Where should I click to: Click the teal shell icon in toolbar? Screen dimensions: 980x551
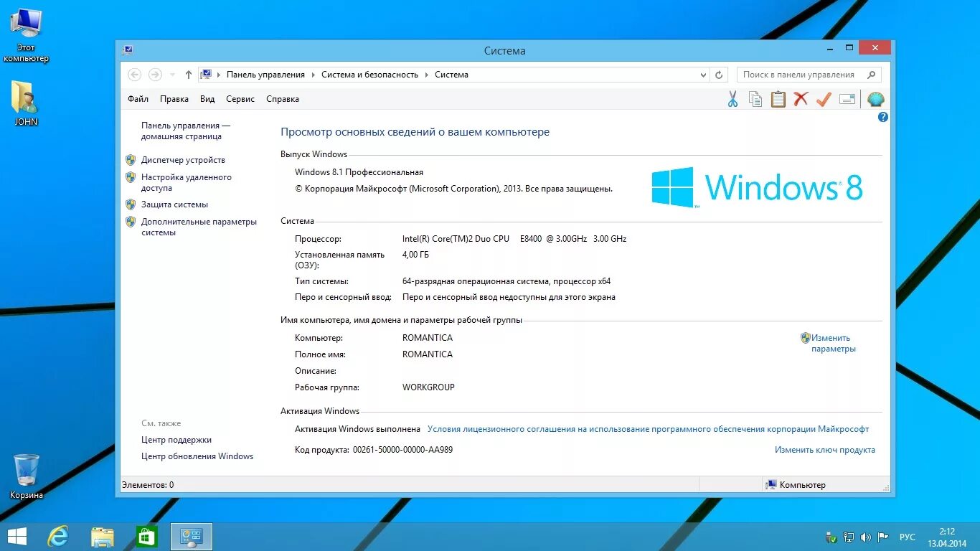coord(875,99)
